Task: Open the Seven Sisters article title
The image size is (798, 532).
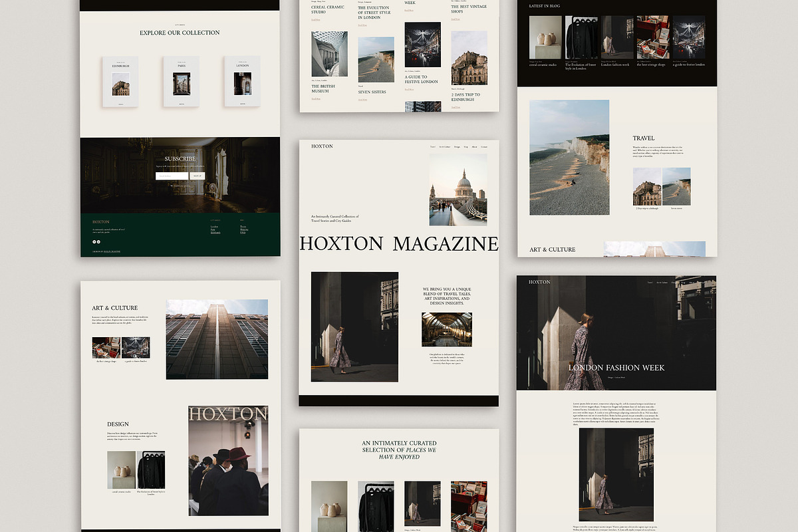Action: pos(372,92)
